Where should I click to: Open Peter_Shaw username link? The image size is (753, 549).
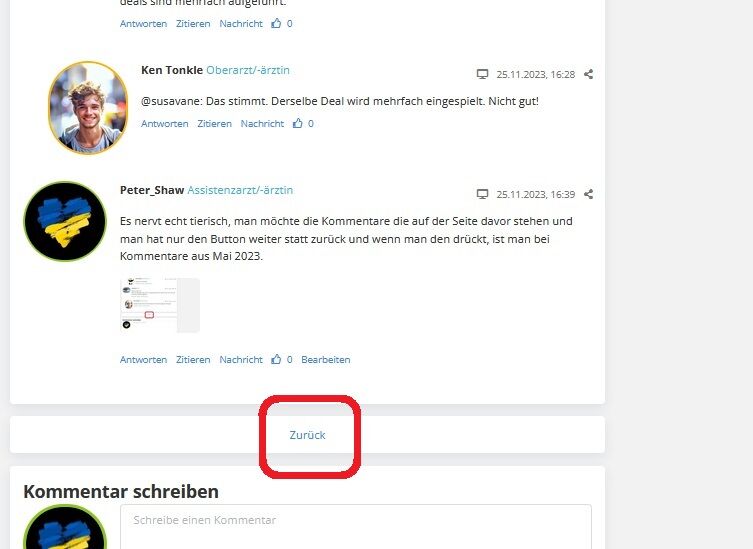152,190
